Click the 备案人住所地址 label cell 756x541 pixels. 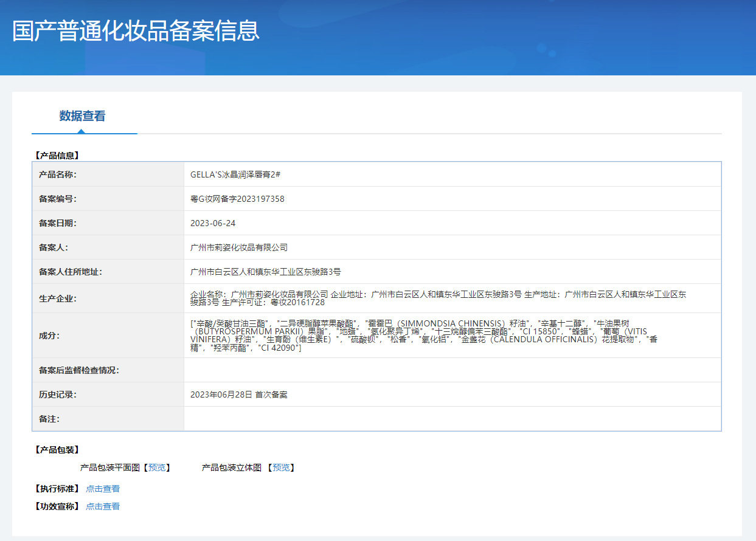[108, 272]
